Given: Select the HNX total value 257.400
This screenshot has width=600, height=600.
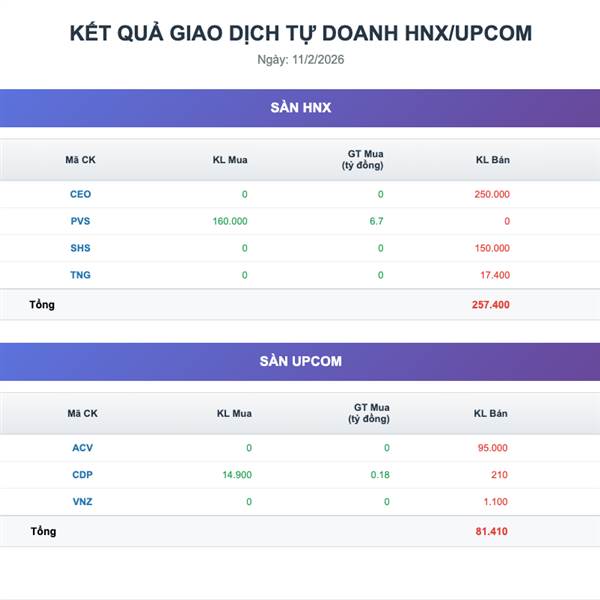Looking at the screenshot, I should pos(491,305).
